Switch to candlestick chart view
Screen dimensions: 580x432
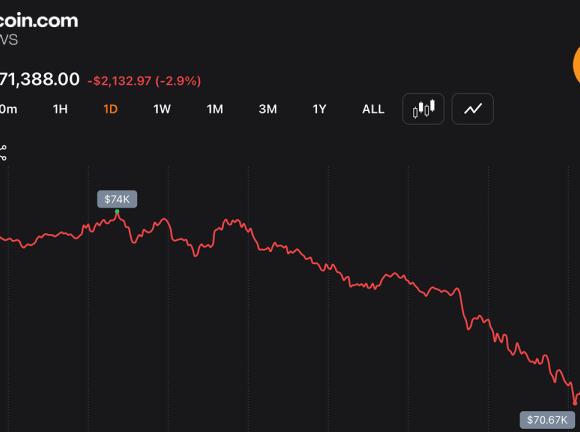[423, 109]
